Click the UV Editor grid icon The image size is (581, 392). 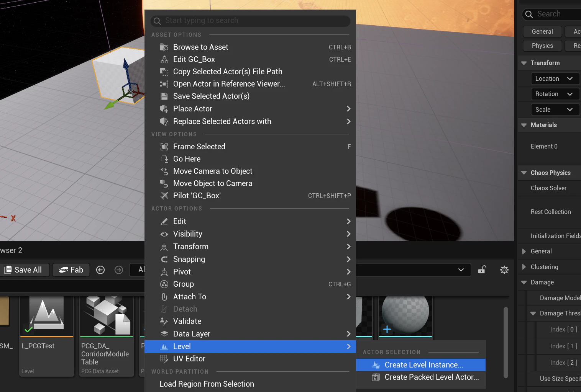point(164,359)
